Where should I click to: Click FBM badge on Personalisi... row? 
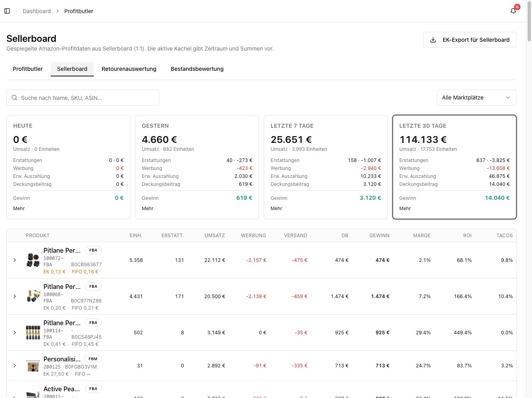click(93, 359)
